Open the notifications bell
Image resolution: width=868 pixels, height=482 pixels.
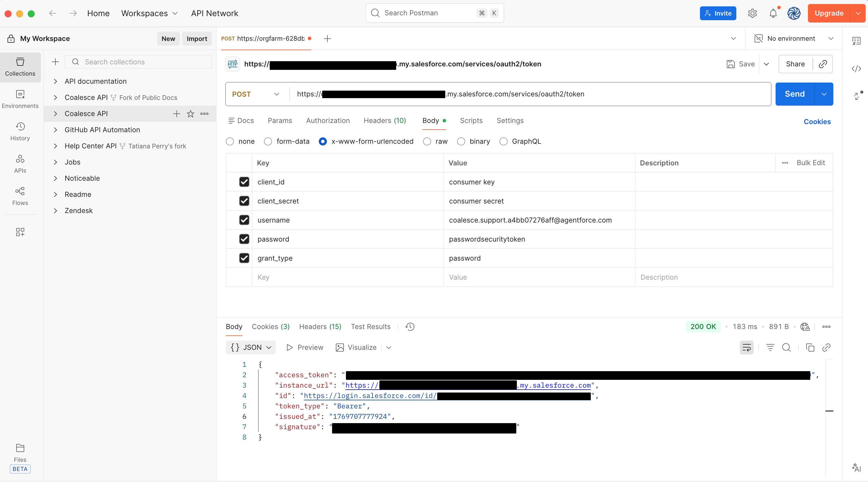[773, 13]
